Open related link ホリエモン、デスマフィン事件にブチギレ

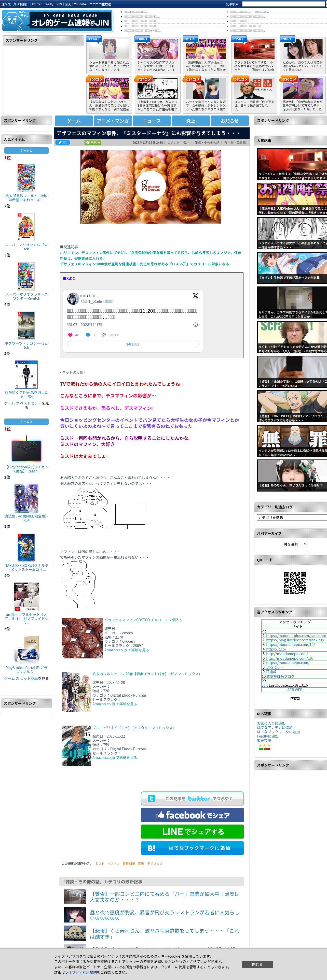tap(150, 255)
